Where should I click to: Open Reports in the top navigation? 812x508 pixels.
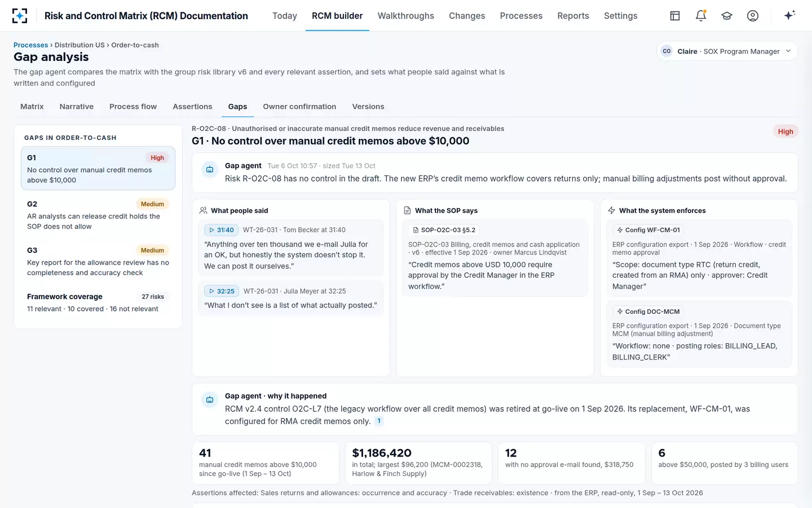[x=573, y=16]
